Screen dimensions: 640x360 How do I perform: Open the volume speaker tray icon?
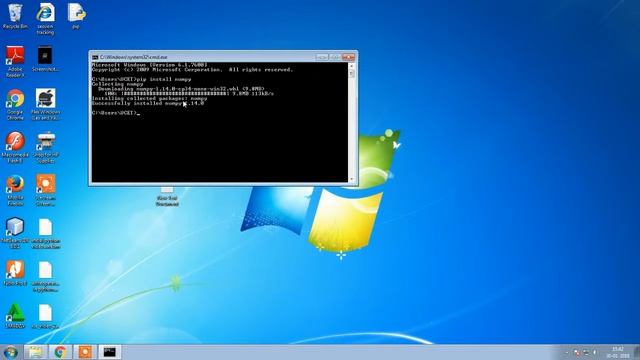595,353
